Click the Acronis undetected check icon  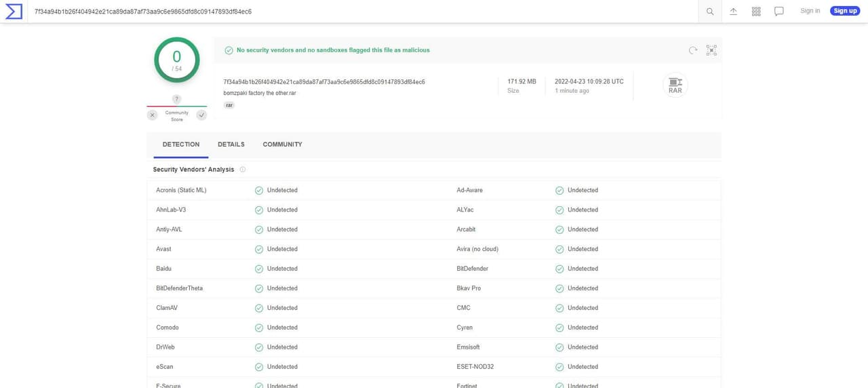258,191
